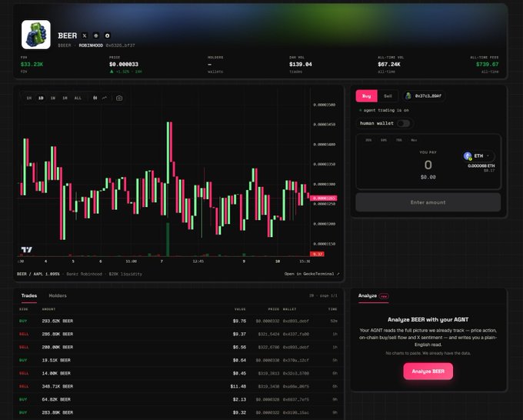The image size is (523, 420).
Task: Click the agent wallet avatar icon
Action: pos(408,96)
